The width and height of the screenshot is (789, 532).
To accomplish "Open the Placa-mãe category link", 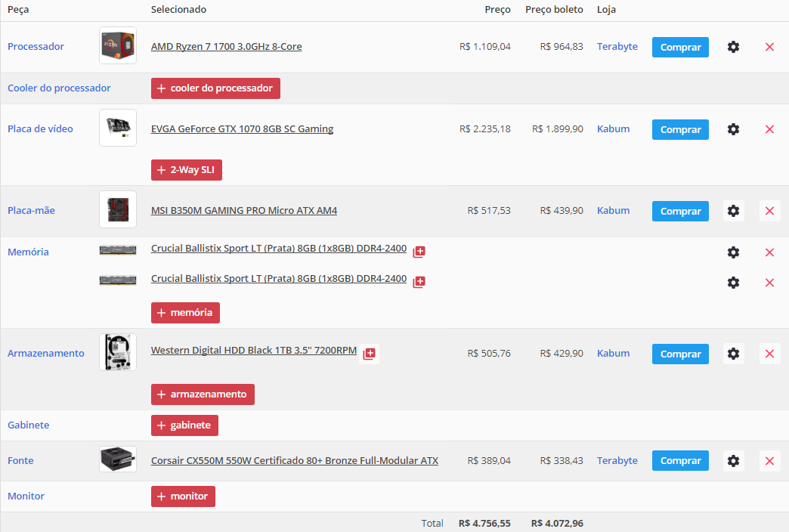I will click(31, 210).
